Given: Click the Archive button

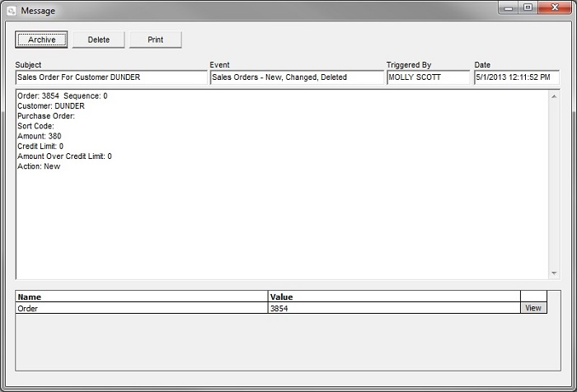Looking at the screenshot, I should coord(41,40).
